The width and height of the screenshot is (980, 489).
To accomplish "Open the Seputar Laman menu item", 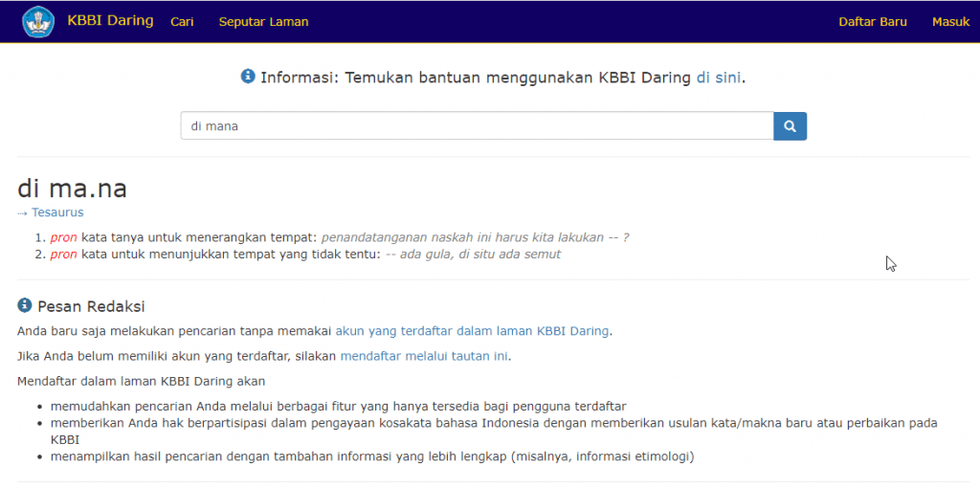I will click(x=264, y=22).
